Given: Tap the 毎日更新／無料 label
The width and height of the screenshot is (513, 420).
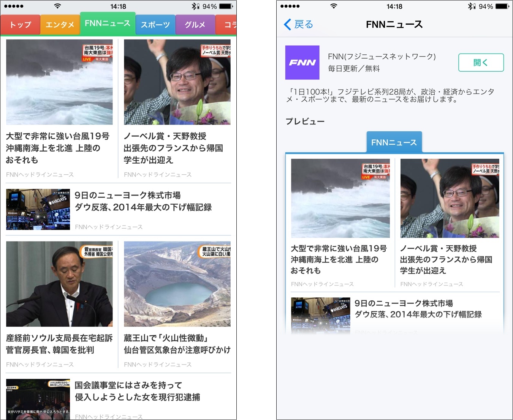Looking at the screenshot, I should point(354,69).
